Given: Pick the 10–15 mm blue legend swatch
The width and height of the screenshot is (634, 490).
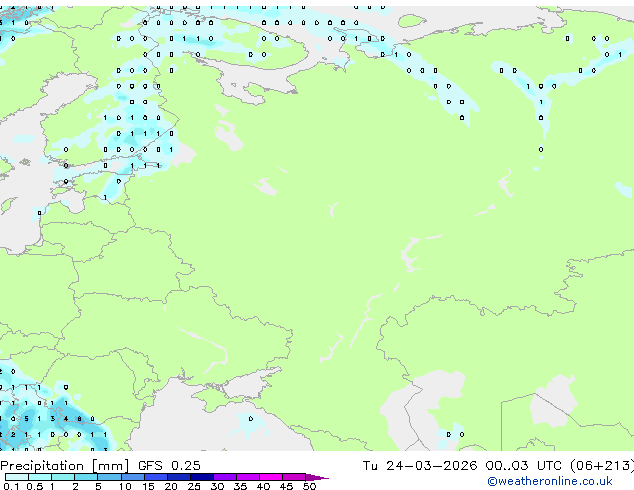Looking at the screenshot, I should (132, 477).
